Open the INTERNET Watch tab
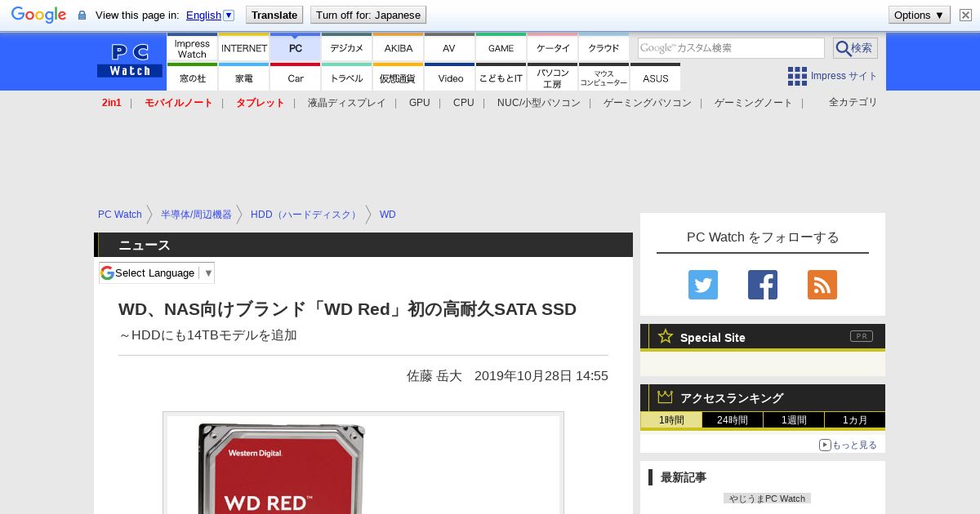Screen dimensions: 980x514 [244, 47]
